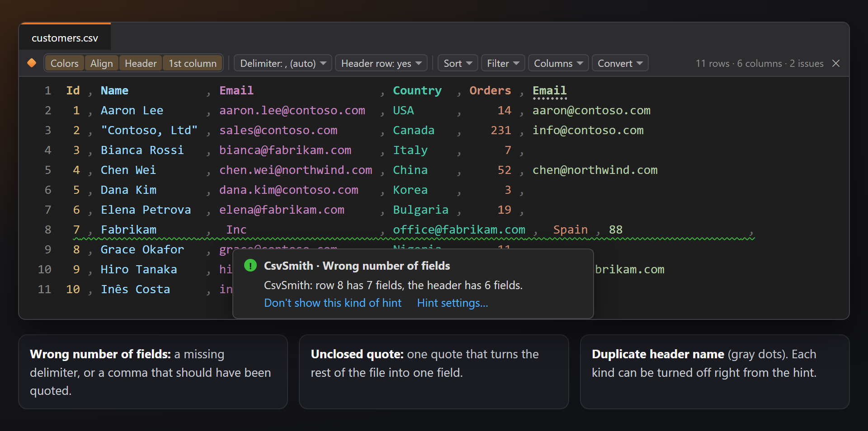Click the Id header cell
The height and width of the screenshot is (431, 868).
coord(73,90)
